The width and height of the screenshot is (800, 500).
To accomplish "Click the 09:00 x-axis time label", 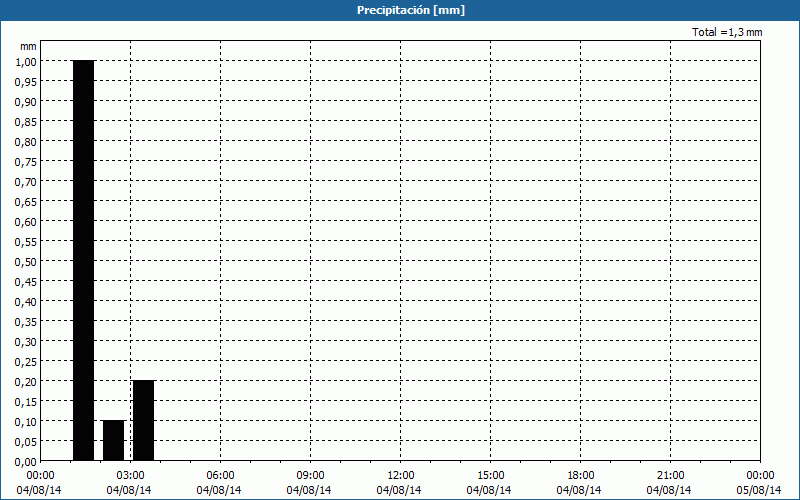I will [x=310, y=476].
